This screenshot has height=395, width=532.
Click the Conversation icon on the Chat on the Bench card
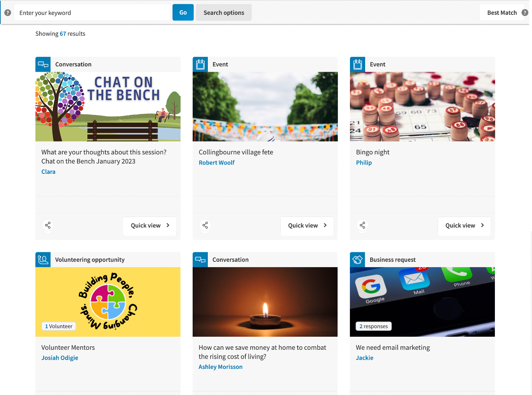coord(43,64)
